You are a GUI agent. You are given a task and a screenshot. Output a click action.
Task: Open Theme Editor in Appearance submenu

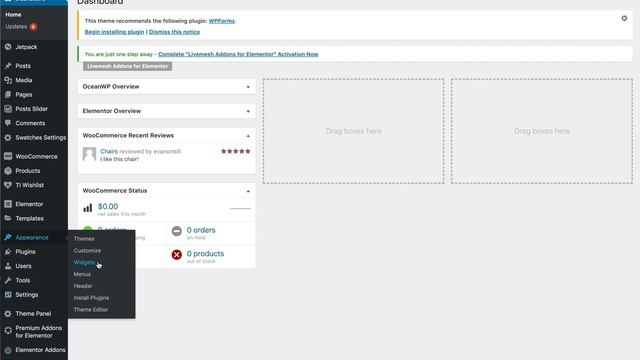pyautogui.click(x=91, y=310)
